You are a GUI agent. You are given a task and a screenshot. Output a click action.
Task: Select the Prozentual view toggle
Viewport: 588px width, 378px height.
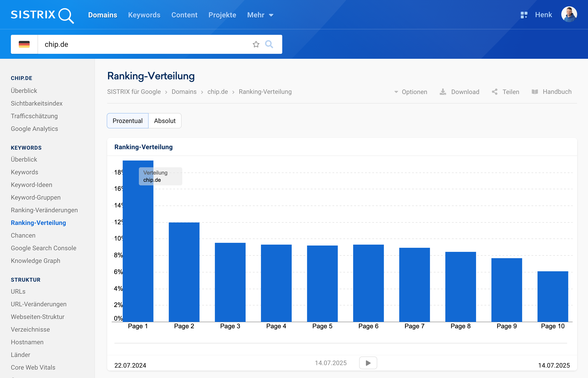tap(127, 121)
